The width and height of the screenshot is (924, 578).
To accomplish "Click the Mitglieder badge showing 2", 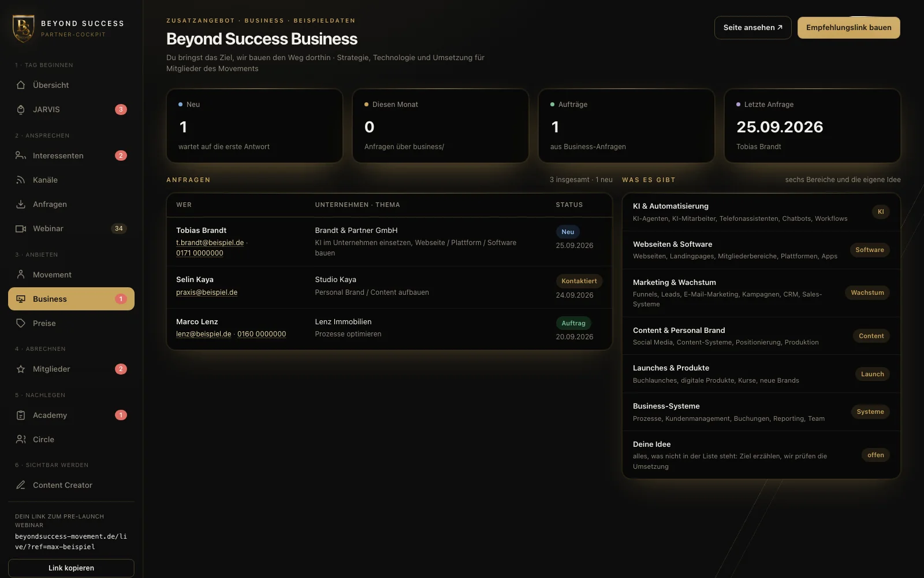I will coord(121,369).
